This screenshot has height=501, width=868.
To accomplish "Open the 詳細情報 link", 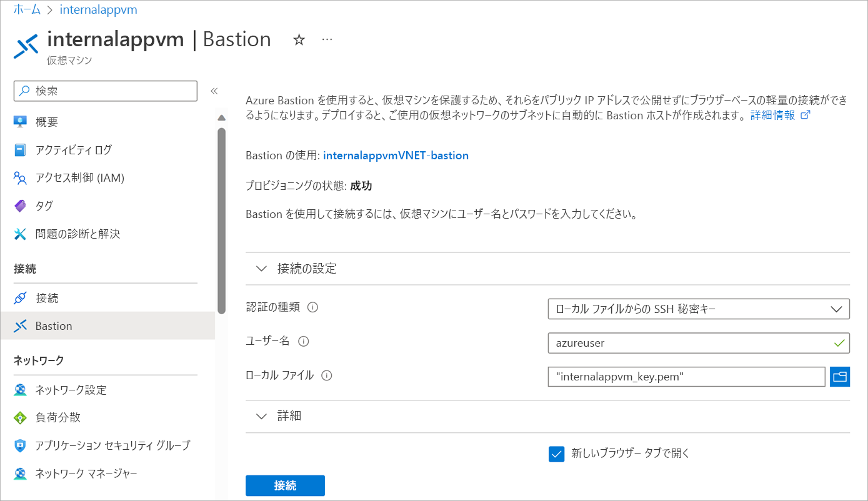I will coord(773,116).
